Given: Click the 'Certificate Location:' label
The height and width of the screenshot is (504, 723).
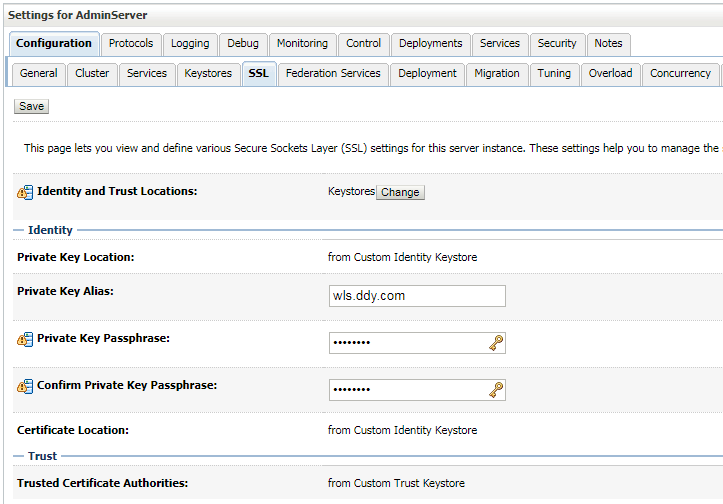Looking at the screenshot, I should [73, 430].
